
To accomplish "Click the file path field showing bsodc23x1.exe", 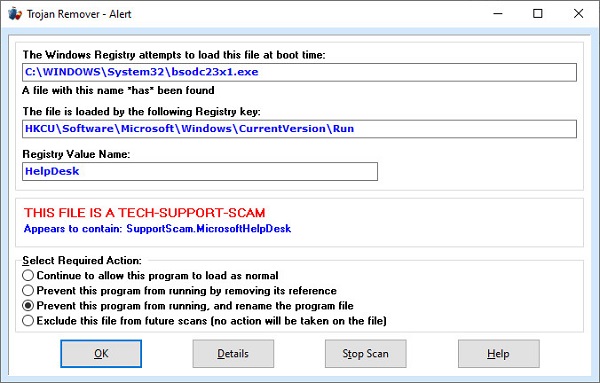I will 299,72.
